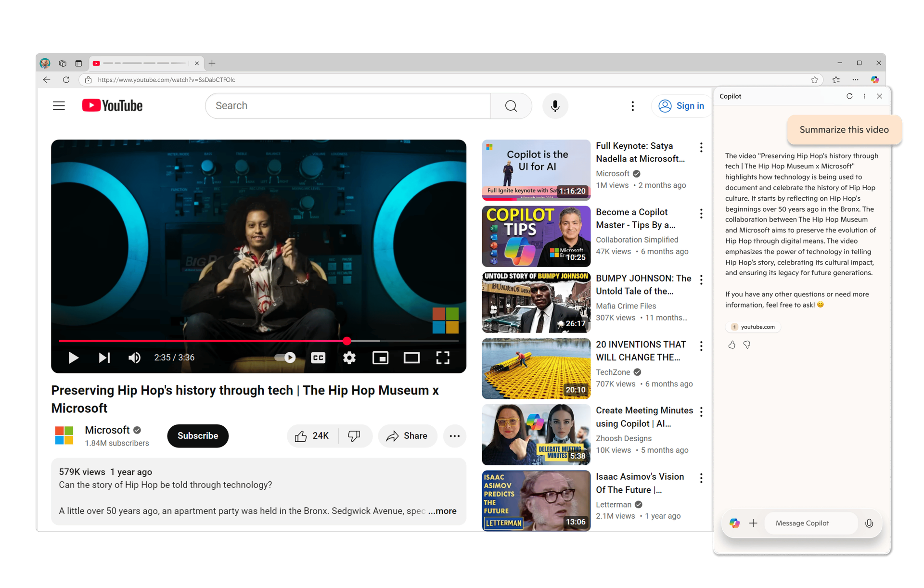The height and width of the screenshot is (588, 924).
Task: Open the youtube.com source citation
Action: tap(753, 327)
